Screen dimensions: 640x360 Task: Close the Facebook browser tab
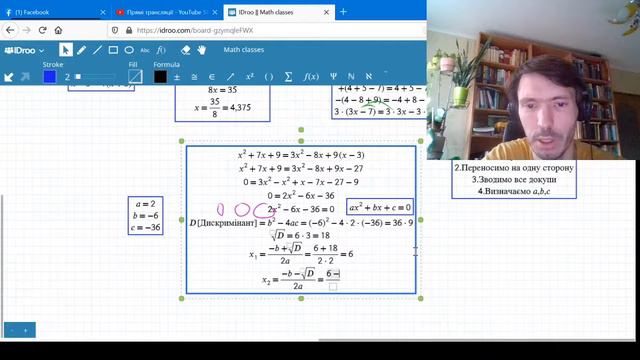point(103,12)
